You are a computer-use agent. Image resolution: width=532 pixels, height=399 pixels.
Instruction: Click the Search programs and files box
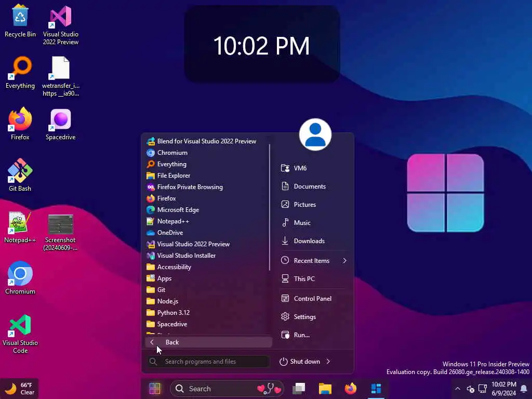click(208, 362)
